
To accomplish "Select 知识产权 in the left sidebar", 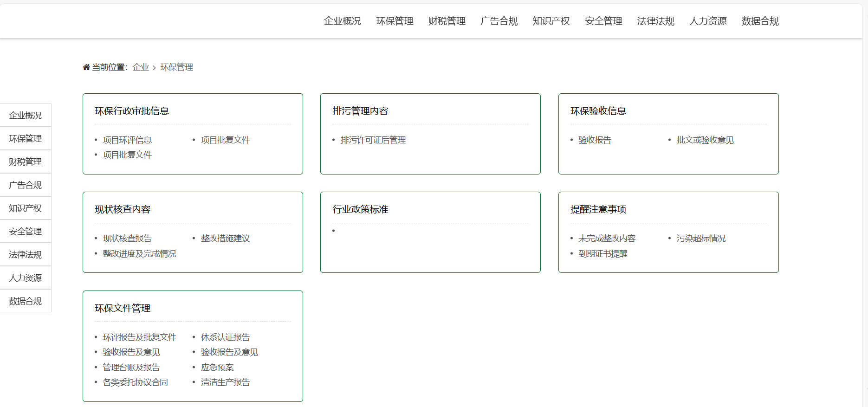I will pos(26,208).
